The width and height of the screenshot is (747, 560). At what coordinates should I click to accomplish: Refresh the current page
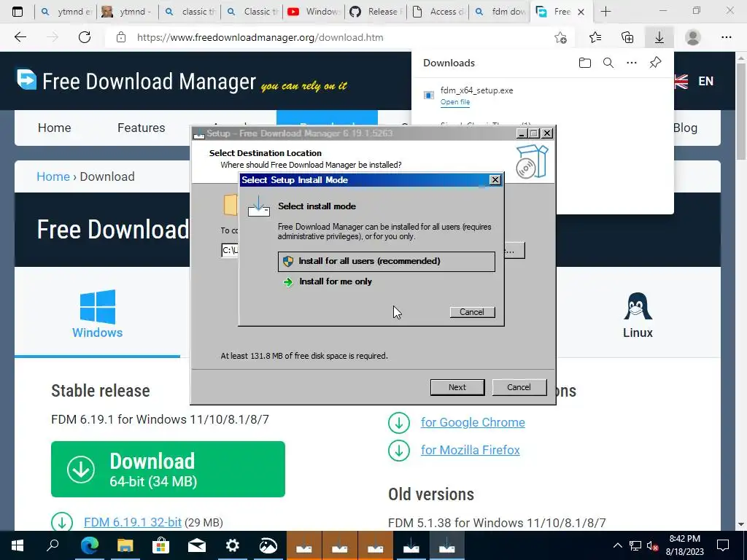(85, 37)
